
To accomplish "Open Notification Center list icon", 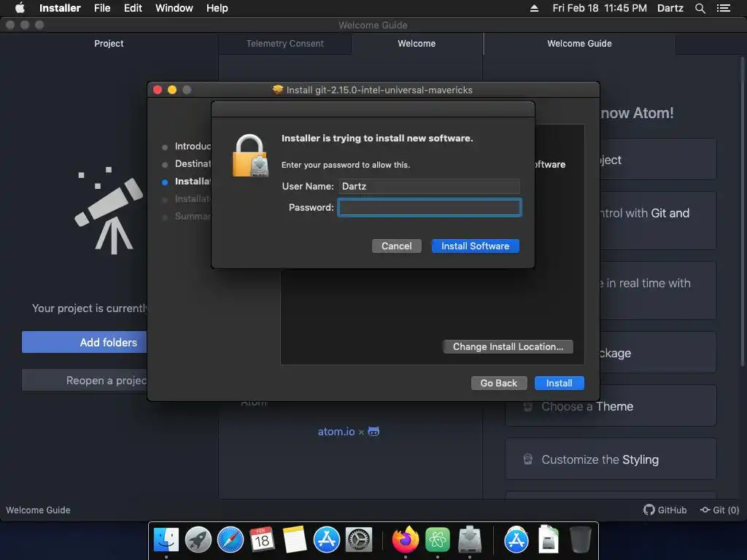I will tap(723, 8).
